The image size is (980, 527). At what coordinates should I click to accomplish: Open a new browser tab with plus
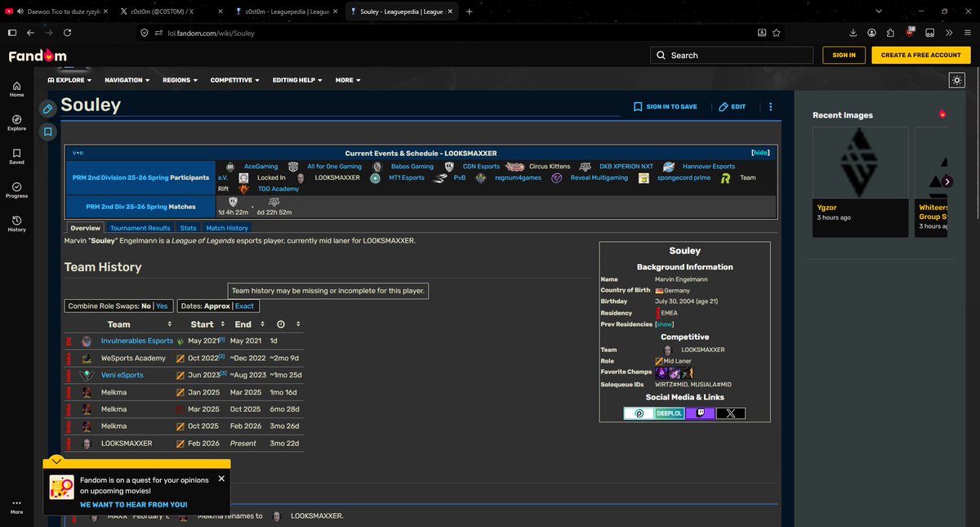(x=469, y=11)
